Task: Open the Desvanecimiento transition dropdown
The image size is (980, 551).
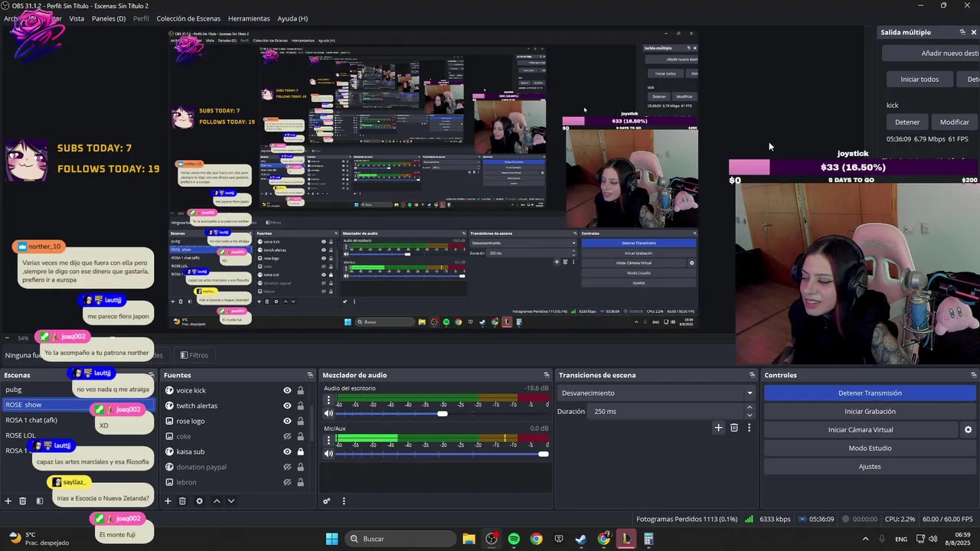Action: pyautogui.click(x=657, y=393)
